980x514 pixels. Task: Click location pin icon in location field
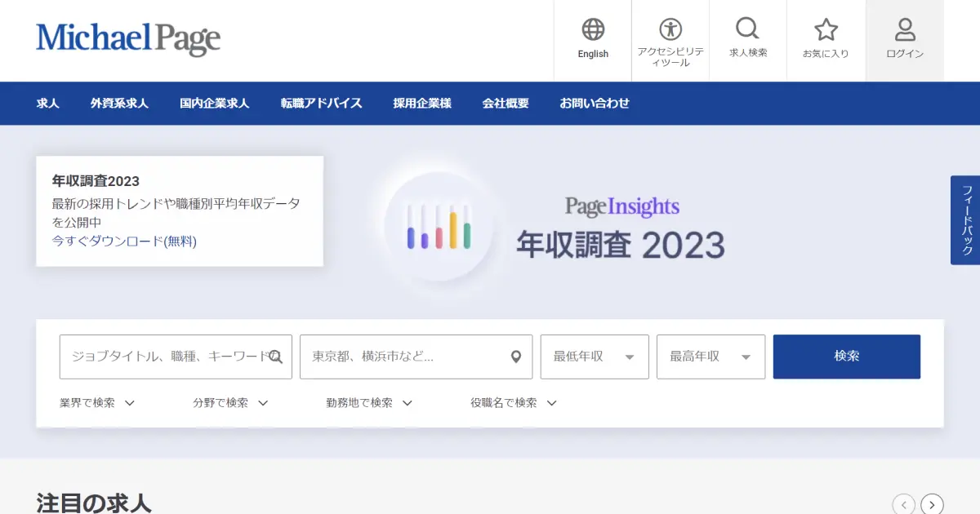[516, 357]
